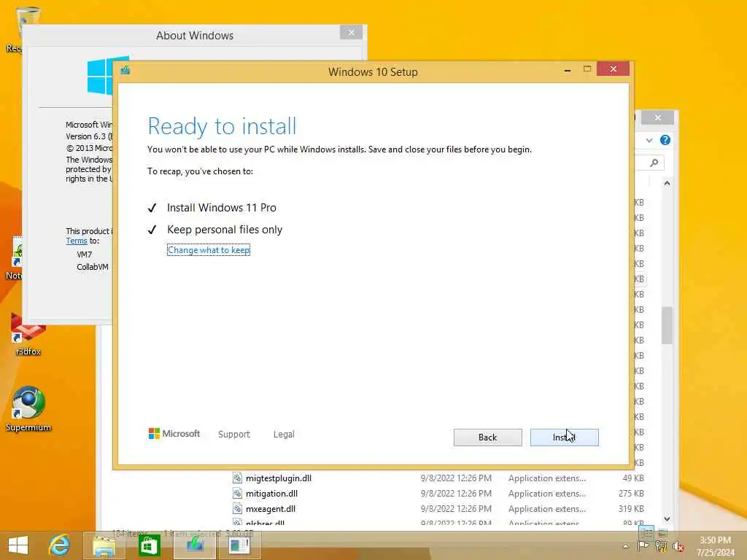Open the network tray icon

coord(660,546)
